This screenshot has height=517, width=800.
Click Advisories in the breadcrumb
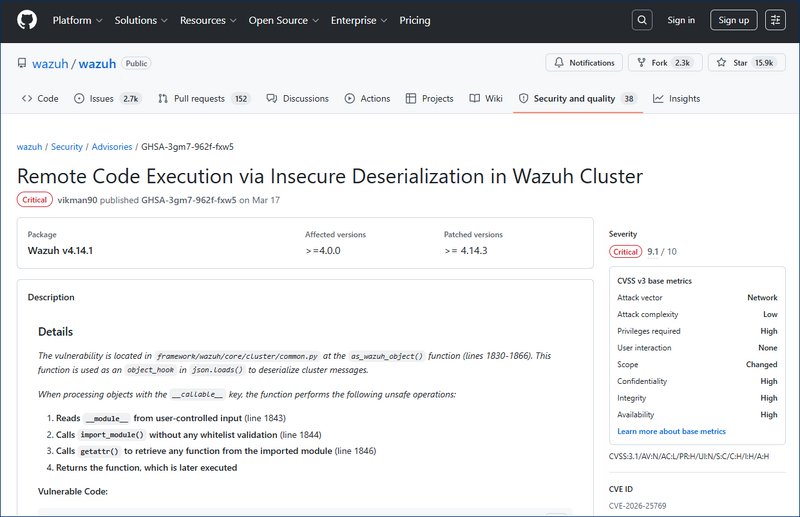click(112, 147)
